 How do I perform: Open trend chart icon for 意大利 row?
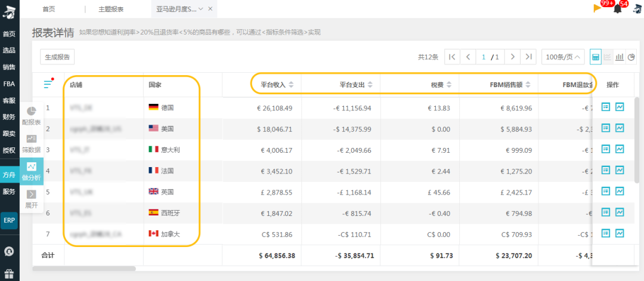620,149
